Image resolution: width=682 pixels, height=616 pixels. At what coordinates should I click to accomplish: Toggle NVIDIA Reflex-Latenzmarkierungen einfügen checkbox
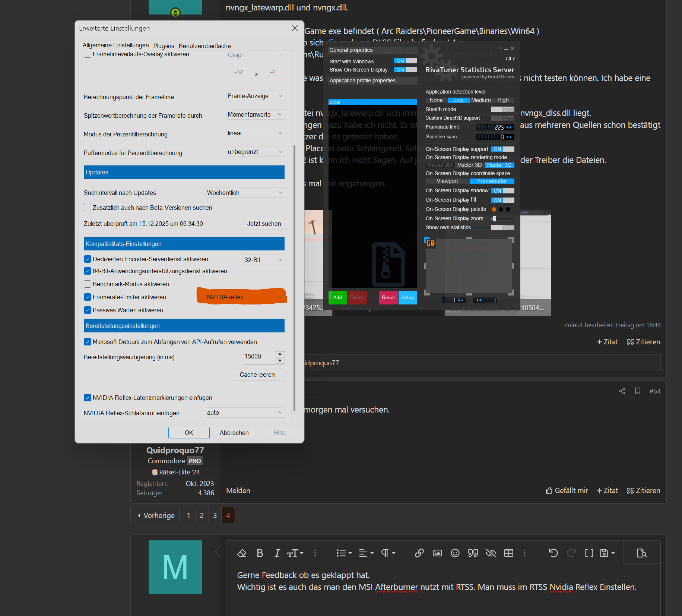coord(88,398)
